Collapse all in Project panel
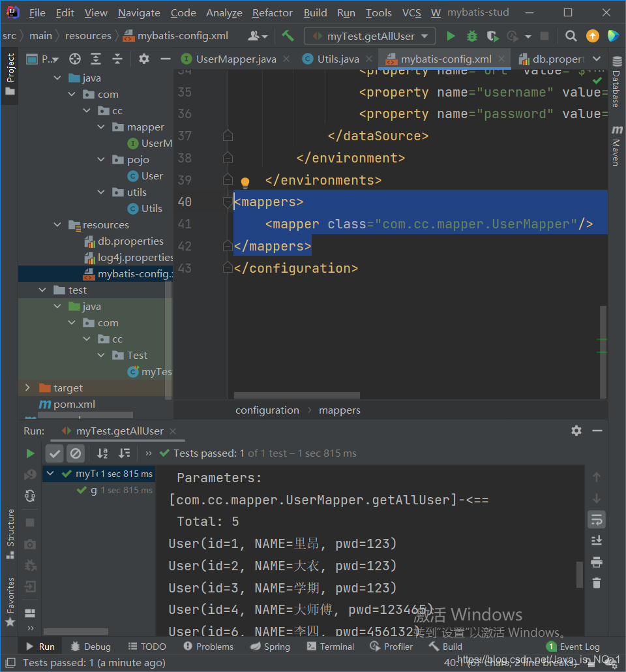Viewport: 626px width, 672px height. [117, 59]
